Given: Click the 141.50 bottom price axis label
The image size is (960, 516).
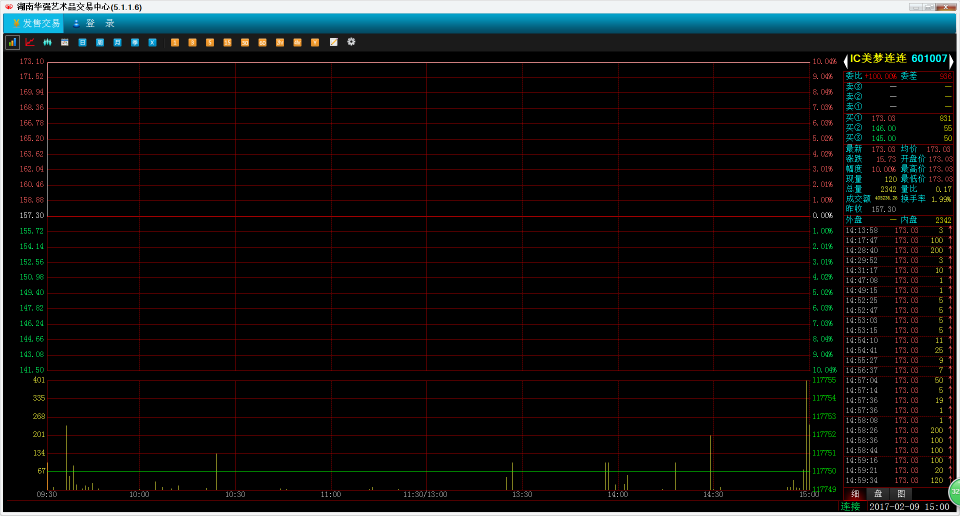Looking at the screenshot, I should [x=32, y=370].
